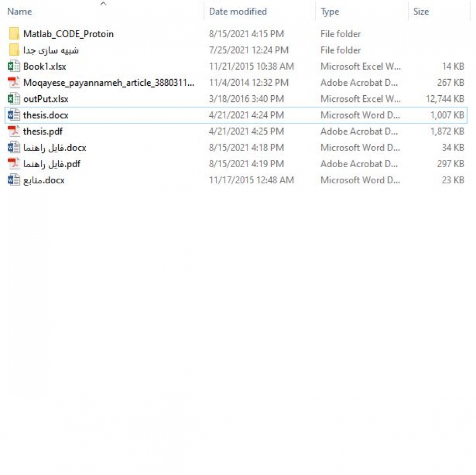
Task: Click the date 3/18/2016 3:40 PM
Action: click(x=246, y=99)
